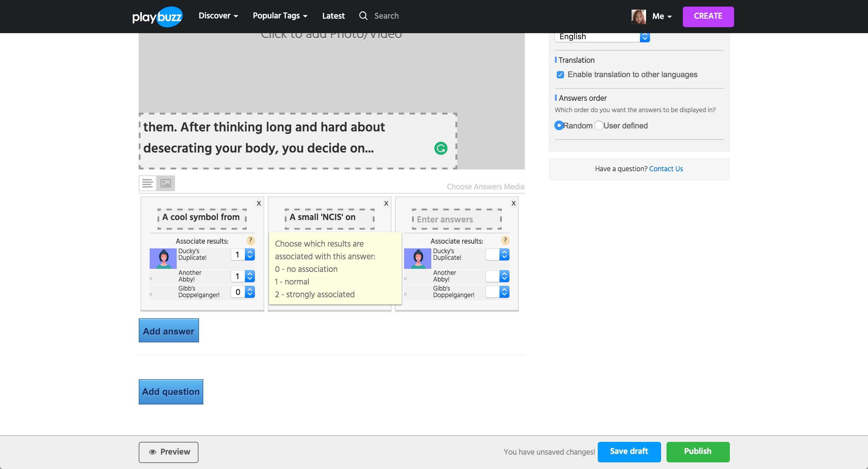This screenshot has width=868, height=469.
Task: Remove the 'A cool symbol from' answer
Action: point(259,203)
